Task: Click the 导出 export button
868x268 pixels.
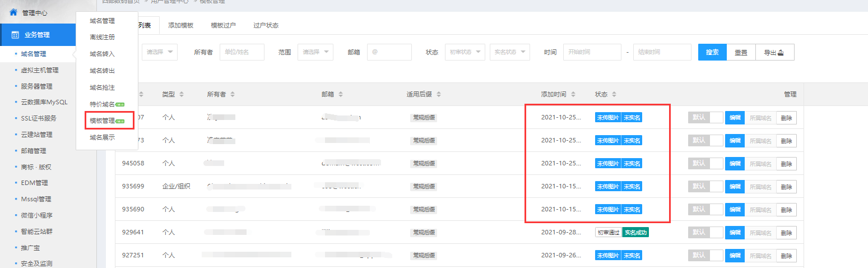Action: click(x=774, y=52)
